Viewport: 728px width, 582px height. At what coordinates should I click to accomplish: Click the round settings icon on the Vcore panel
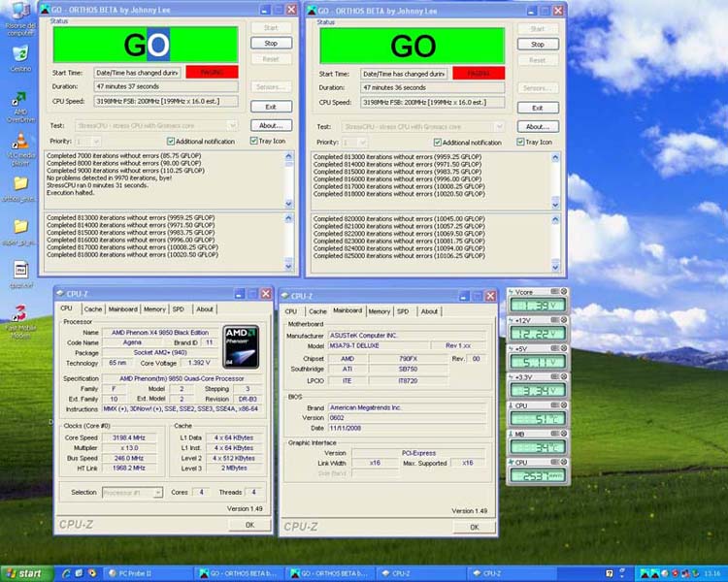click(564, 291)
